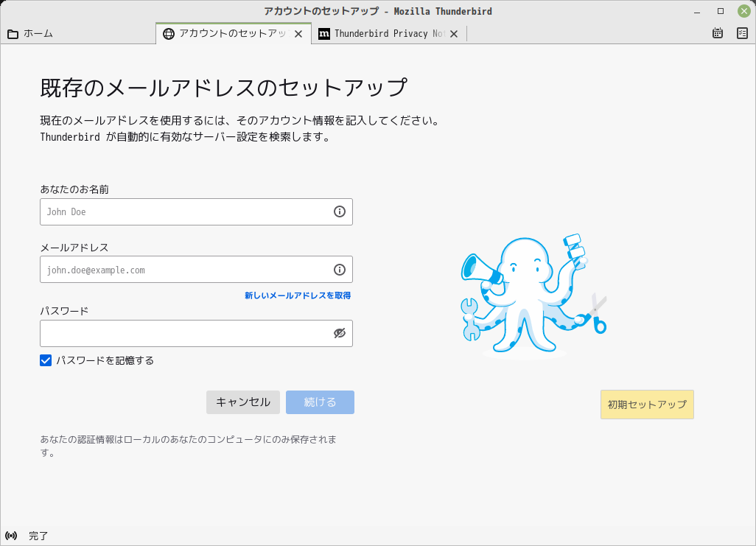Image resolution: width=756 pixels, height=546 pixels.
Task: Close the アカウントのセットアップ tab
Action: click(x=298, y=34)
